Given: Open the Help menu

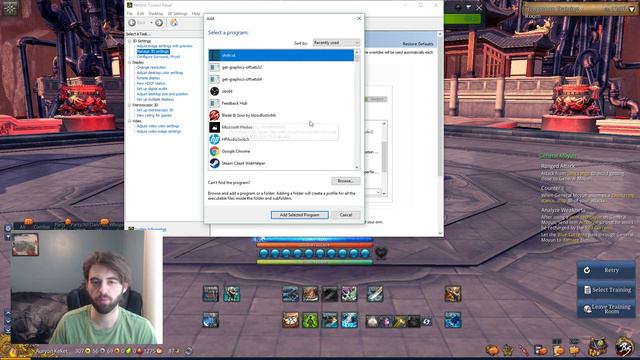Looking at the screenshot, I should click(196, 13).
